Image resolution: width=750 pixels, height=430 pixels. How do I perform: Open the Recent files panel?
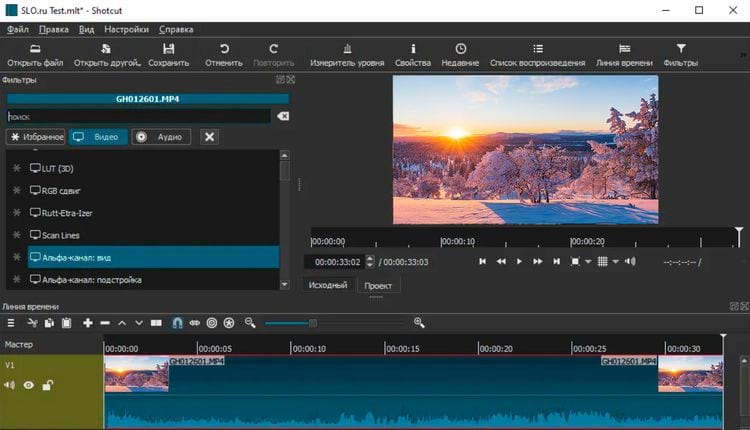460,55
